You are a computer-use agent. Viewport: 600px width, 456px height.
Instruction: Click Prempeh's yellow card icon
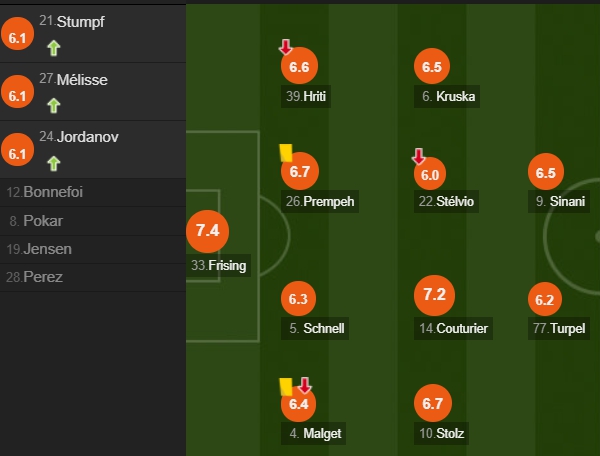coord(286,153)
